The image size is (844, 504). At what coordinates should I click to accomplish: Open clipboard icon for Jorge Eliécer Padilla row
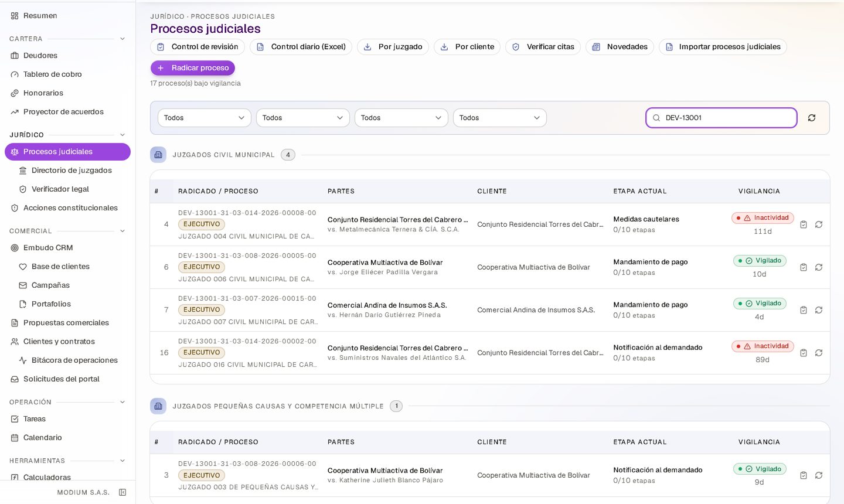tap(804, 267)
